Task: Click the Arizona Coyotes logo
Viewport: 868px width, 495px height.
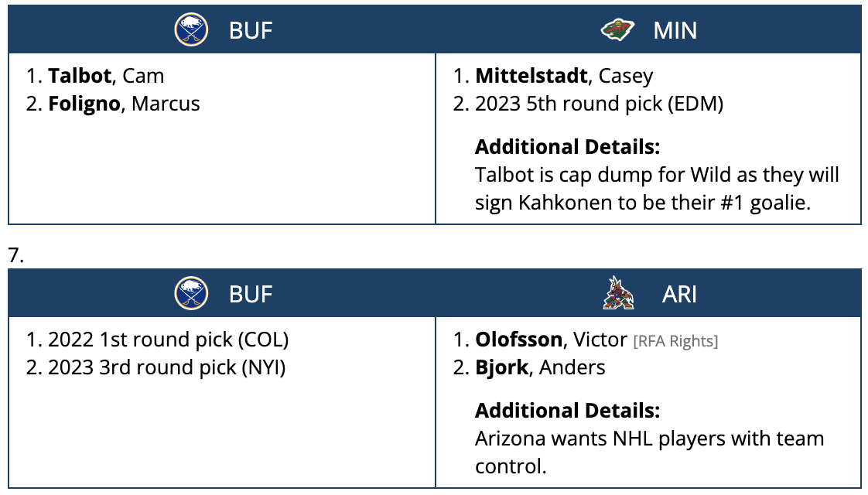Action: pos(618,294)
